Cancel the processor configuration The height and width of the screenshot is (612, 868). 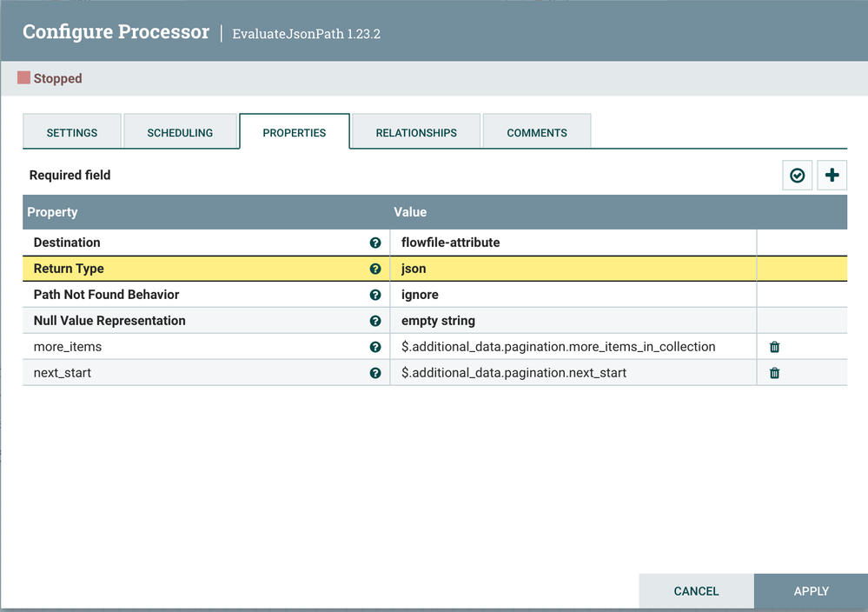(696, 591)
